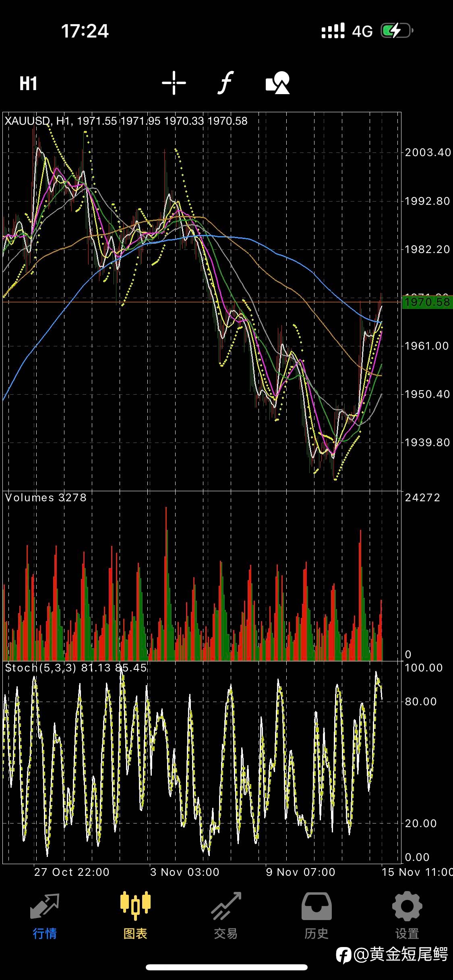
Task: Tap the 1982.20 price axis label
Action: 427,249
